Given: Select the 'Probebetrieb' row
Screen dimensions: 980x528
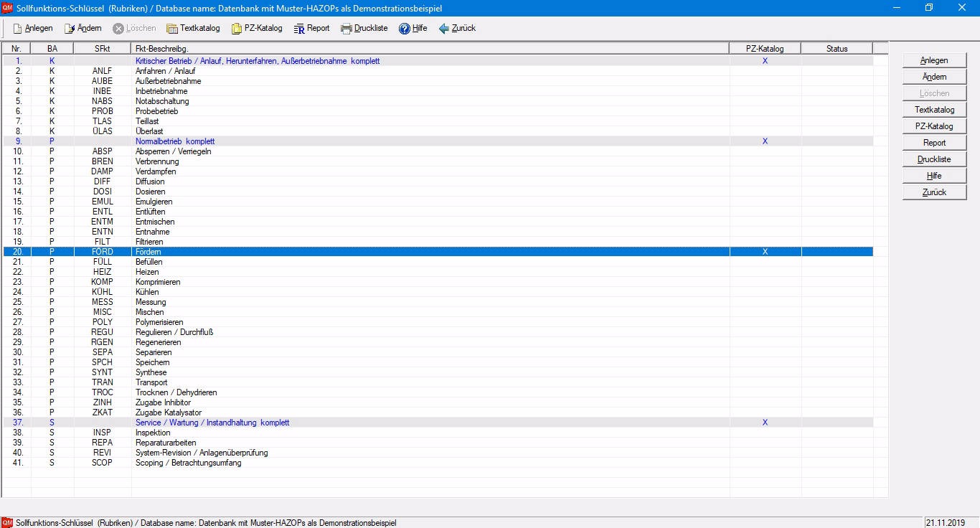Looking at the screenshot, I should point(438,111).
